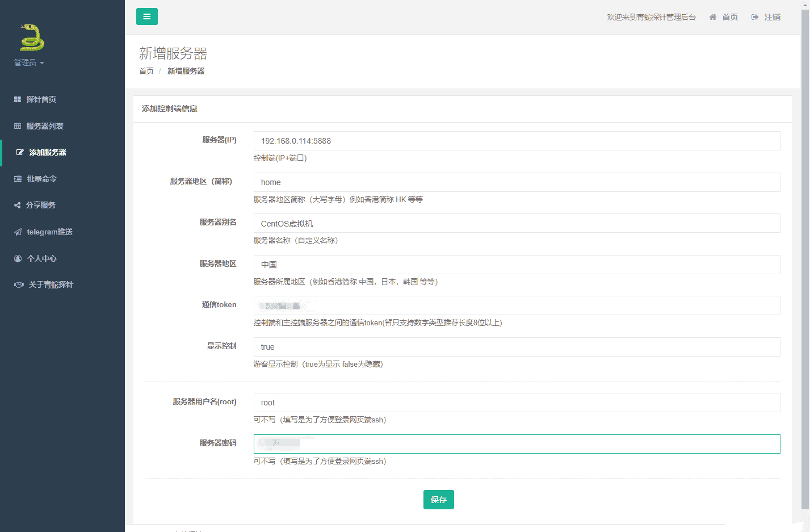810x532 pixels.
Task: Click the 保存 button
Action: pos(438,500)
